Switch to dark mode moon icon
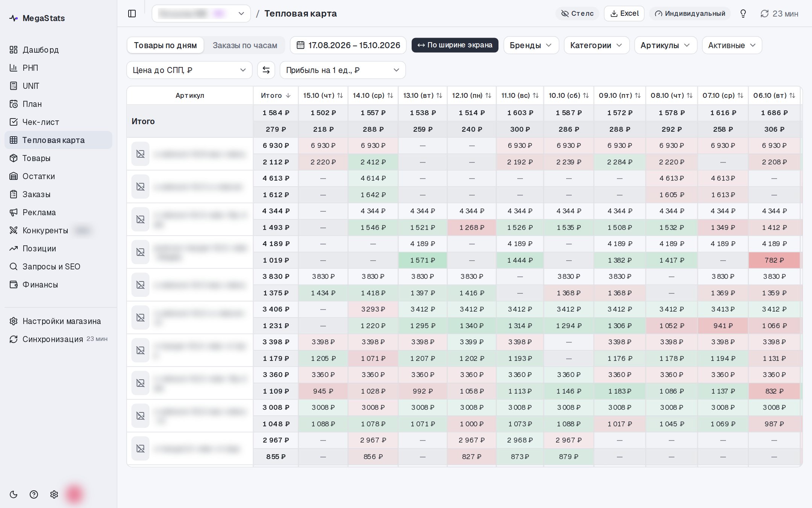This screenshot has height=508, width=812. pyautogui.click(x=14, y=494)
